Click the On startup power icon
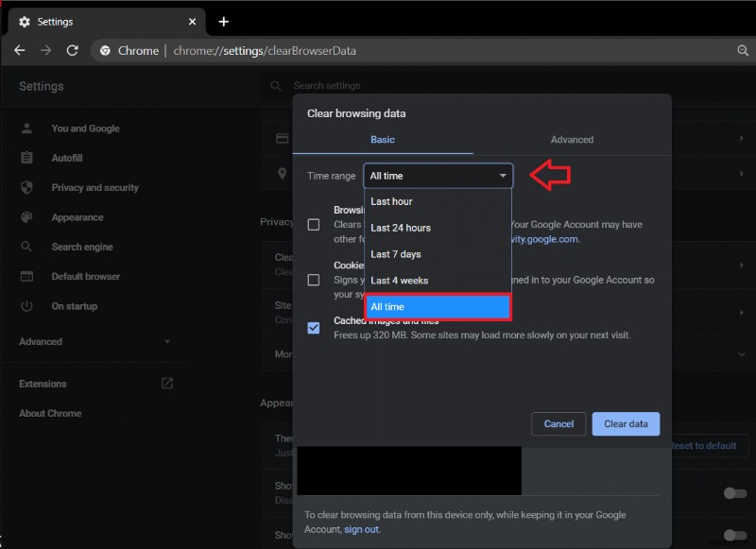 click(27, 306)
